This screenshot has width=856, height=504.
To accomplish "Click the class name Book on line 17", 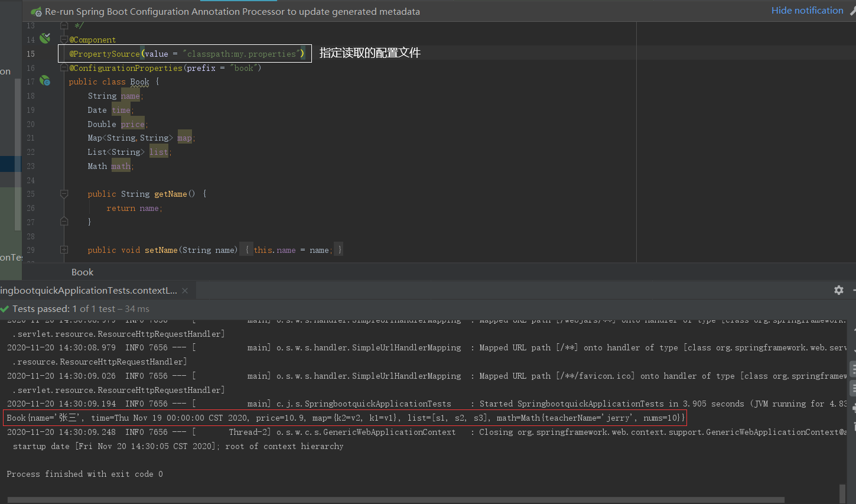I will (x=140, y=82).
